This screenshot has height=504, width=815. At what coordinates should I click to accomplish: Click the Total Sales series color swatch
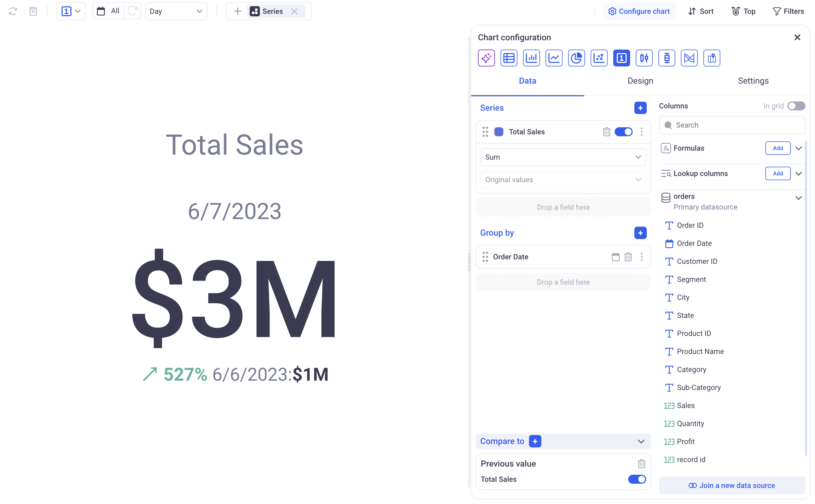coord(499,132)
